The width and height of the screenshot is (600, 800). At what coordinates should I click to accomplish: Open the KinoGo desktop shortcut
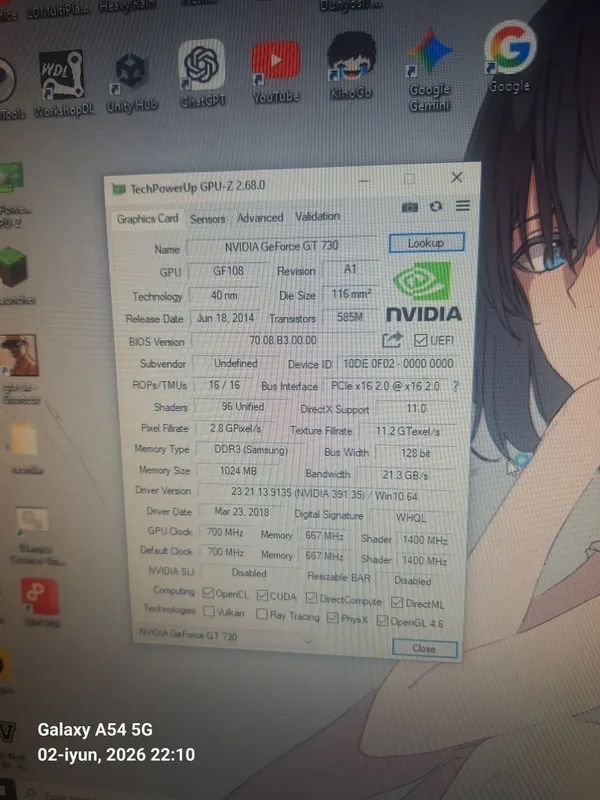click(x=351, y=65)
